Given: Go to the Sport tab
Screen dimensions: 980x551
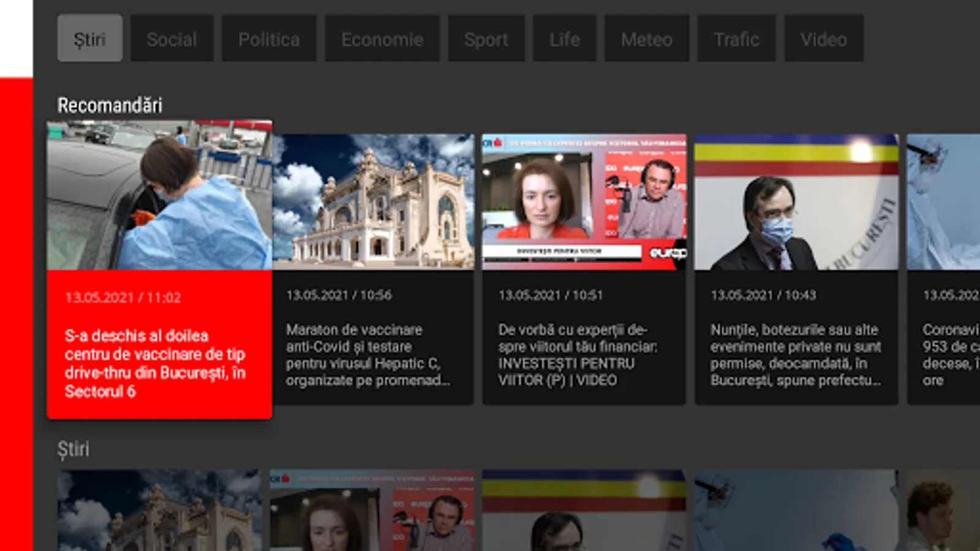Looking at the screenshot, I should [486, 39].
